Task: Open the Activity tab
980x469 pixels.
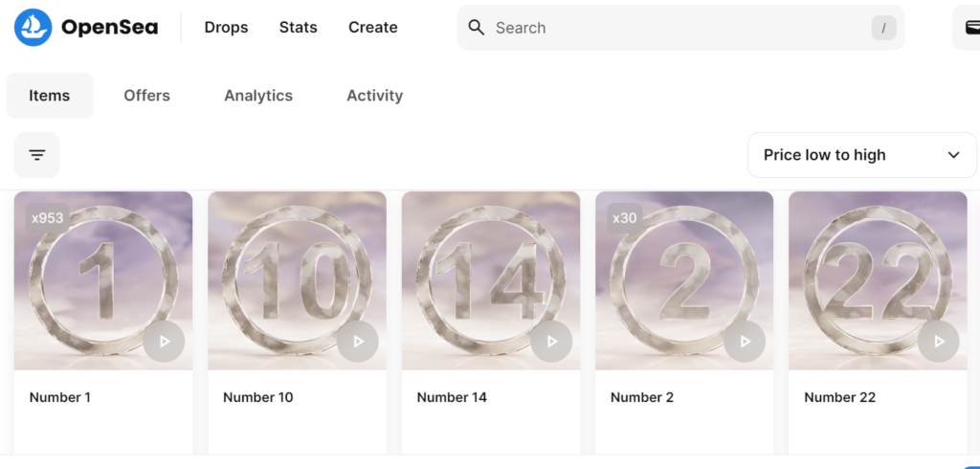Action: click(x=375, y=96)
